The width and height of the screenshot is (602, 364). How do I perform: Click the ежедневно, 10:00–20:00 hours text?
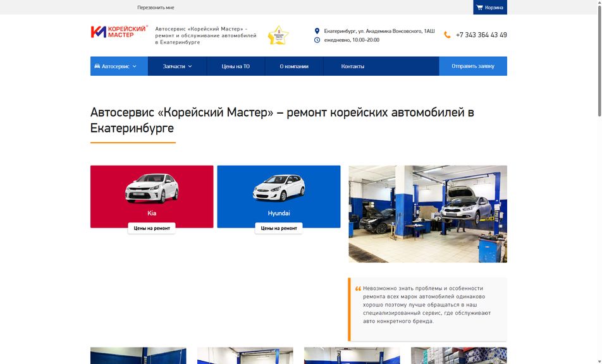tap(352, 40)
